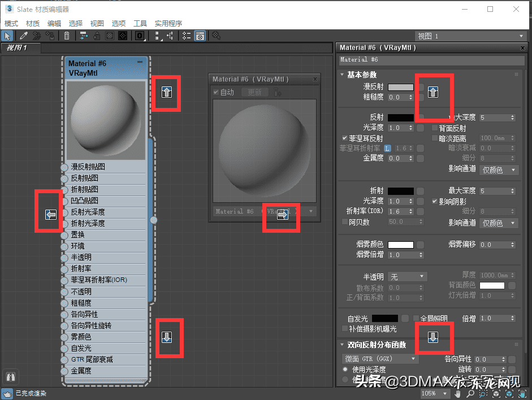The image size is (532, 400).
Task: Collapse the Material #6 node with minus button
Action: pos(140,61)
